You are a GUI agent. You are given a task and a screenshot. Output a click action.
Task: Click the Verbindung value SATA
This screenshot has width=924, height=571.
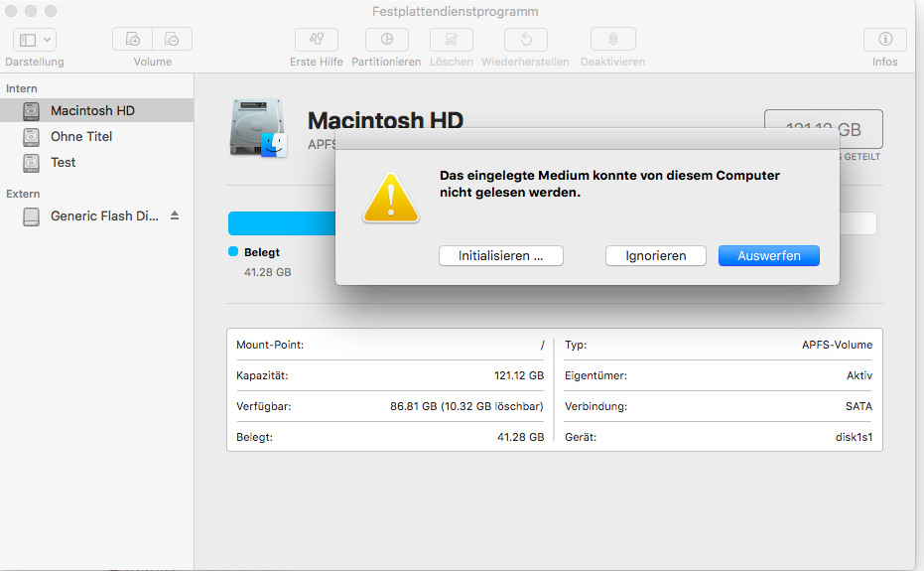click(x=858, y=406)
